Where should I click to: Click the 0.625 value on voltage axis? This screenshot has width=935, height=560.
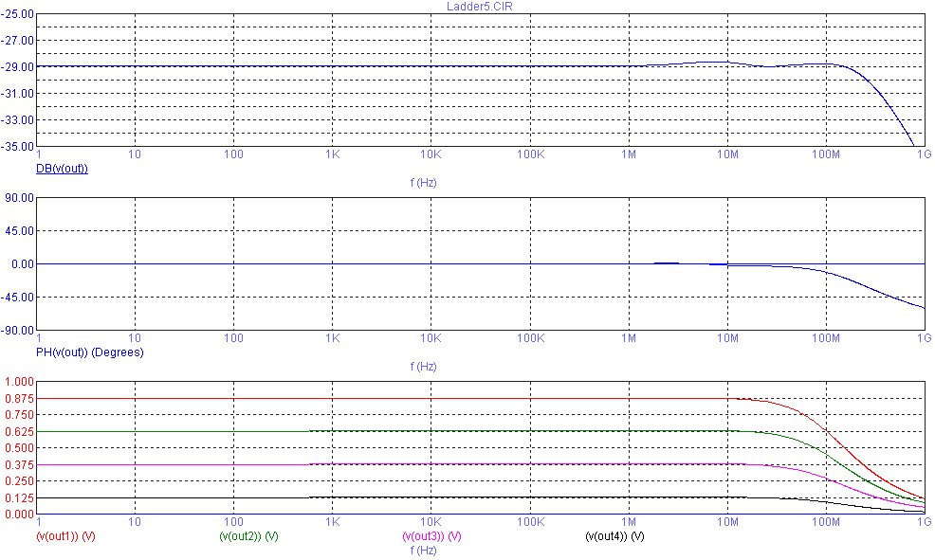[x=20, y=431]
